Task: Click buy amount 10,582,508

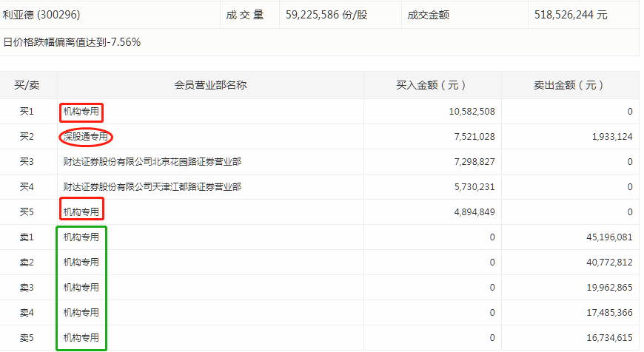Action: click(x=472, y=112)
